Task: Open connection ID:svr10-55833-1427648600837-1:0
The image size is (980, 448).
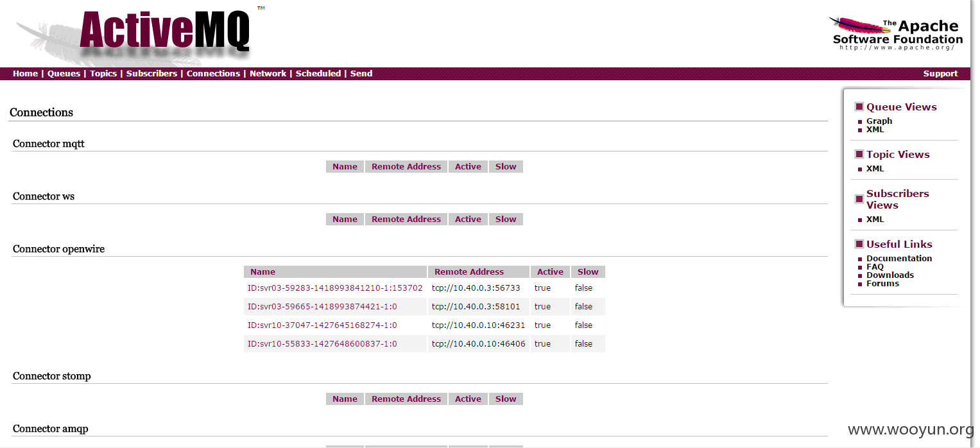Action: tap(322, 344)
